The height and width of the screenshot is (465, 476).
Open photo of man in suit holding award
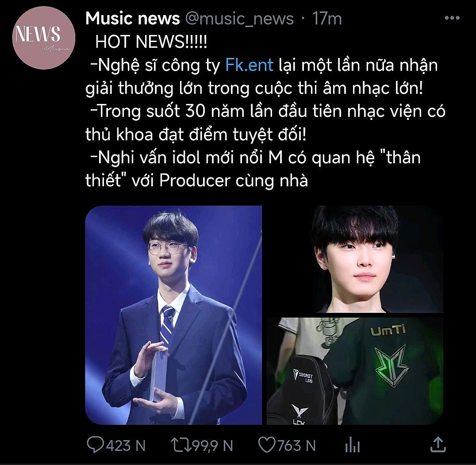coord(173,315)
